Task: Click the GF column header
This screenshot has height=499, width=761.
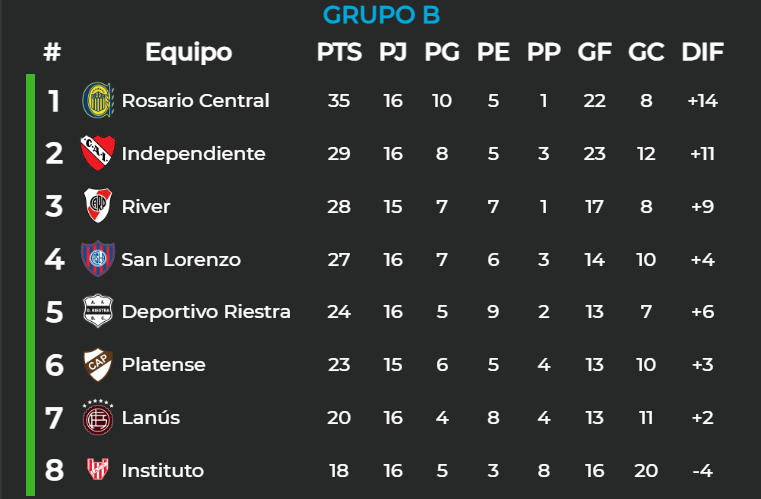Action: 595,52
